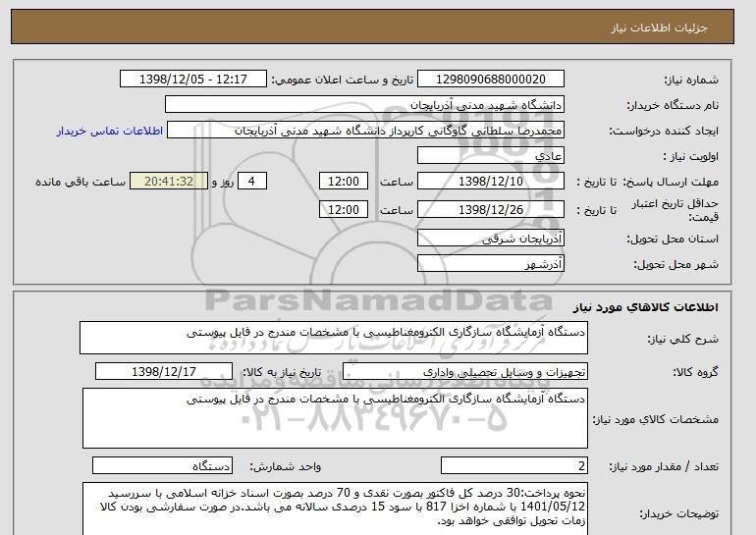This screenshot has height=535, width=756.
Task: Click the request creator field محمدرضا سلطانی گاوگانی
Action: [365, 131]
